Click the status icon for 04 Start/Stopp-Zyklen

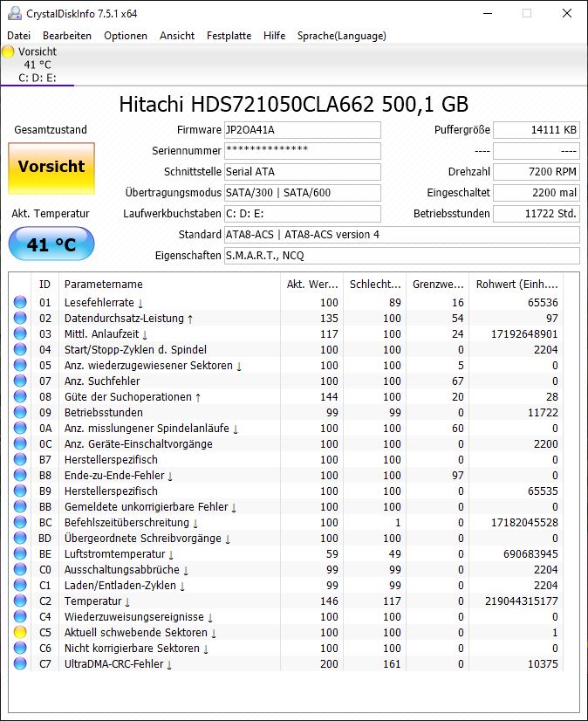click(x=20, y=349)
